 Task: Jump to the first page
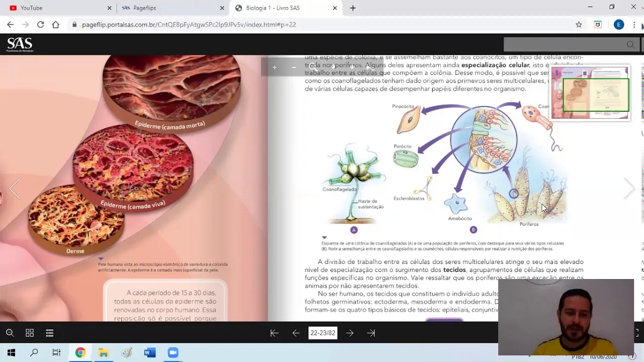pos(274,333)
